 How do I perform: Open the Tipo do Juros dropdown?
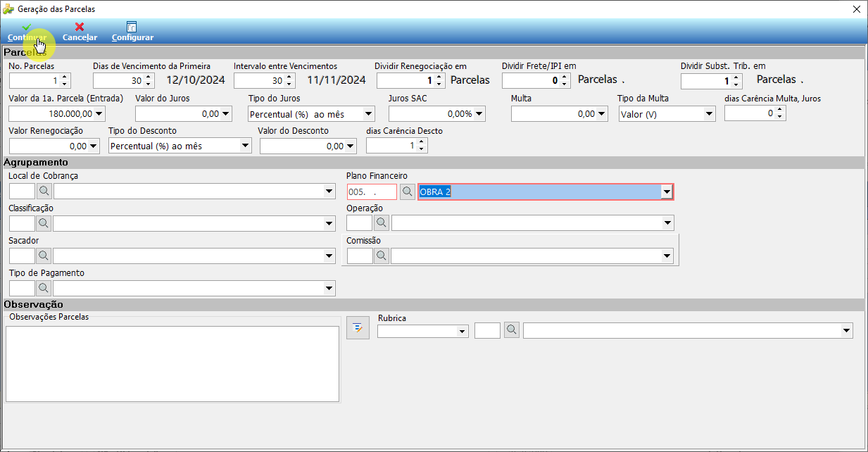click(368, 113)
